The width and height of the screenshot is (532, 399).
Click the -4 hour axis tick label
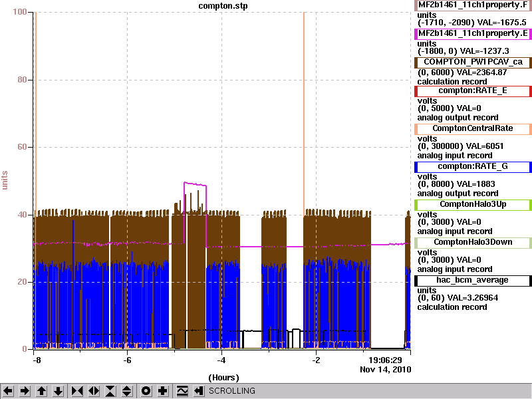tap(221, 360)
